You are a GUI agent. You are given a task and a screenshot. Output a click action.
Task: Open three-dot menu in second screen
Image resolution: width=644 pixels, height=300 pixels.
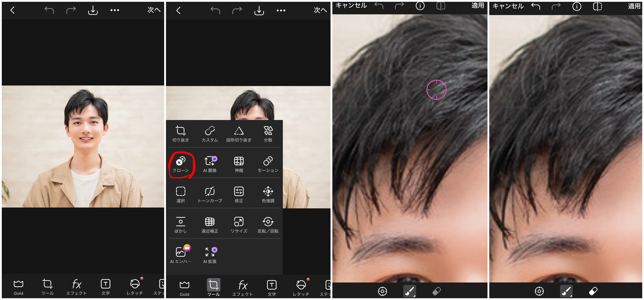(x=281, y=10)
